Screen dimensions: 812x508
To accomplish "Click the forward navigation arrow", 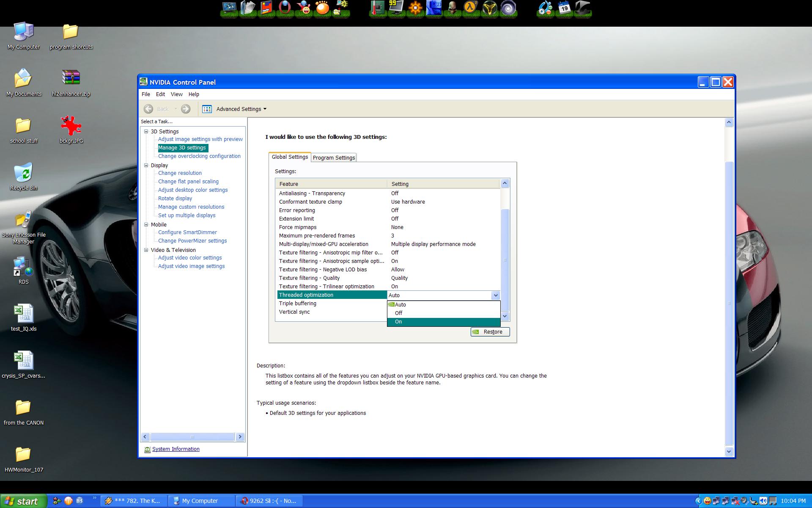I will [x=186, y=109].
